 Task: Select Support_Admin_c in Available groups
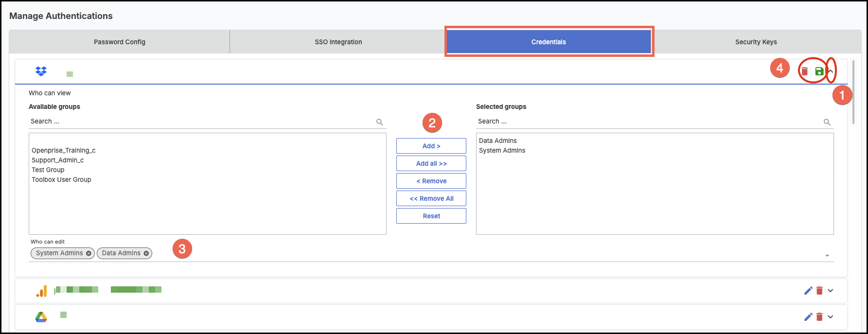tap(58, 160)
